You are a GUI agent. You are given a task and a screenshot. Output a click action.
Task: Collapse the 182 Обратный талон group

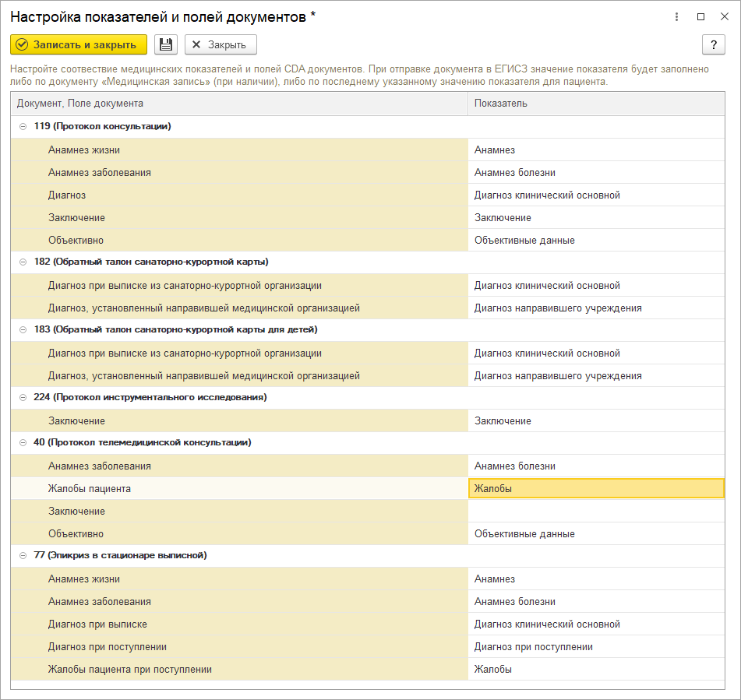point(23,262)
